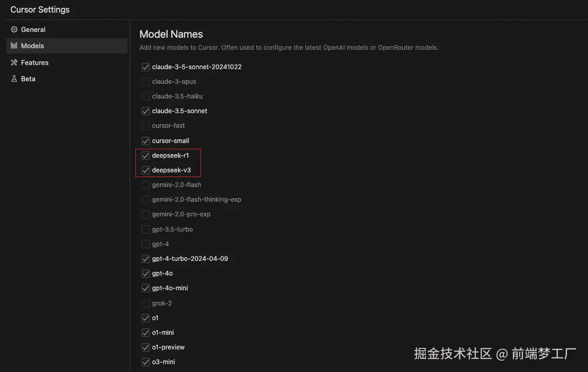Screen dimensions: 588x372
Task: Disable the cursor-small model
Action: [x=145, y=141]
